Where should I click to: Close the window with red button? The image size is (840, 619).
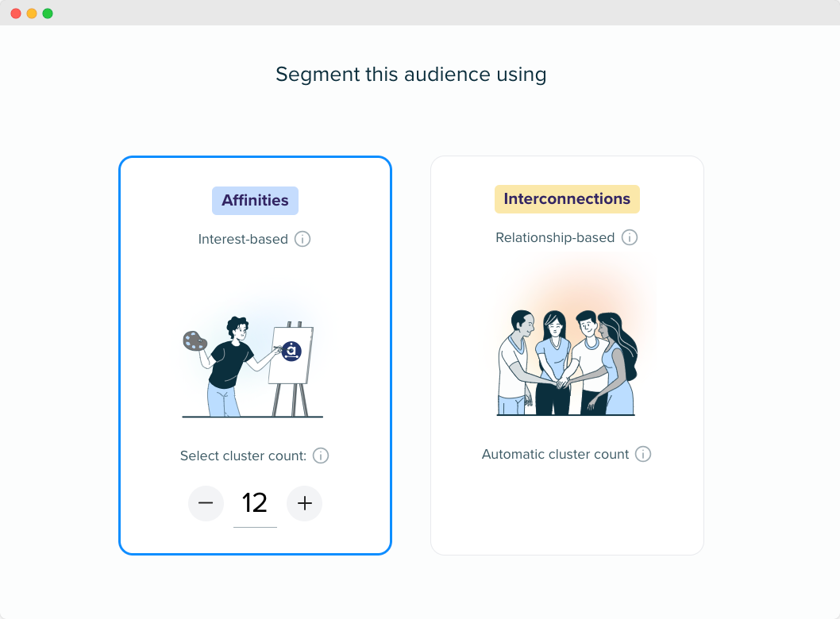16,13
